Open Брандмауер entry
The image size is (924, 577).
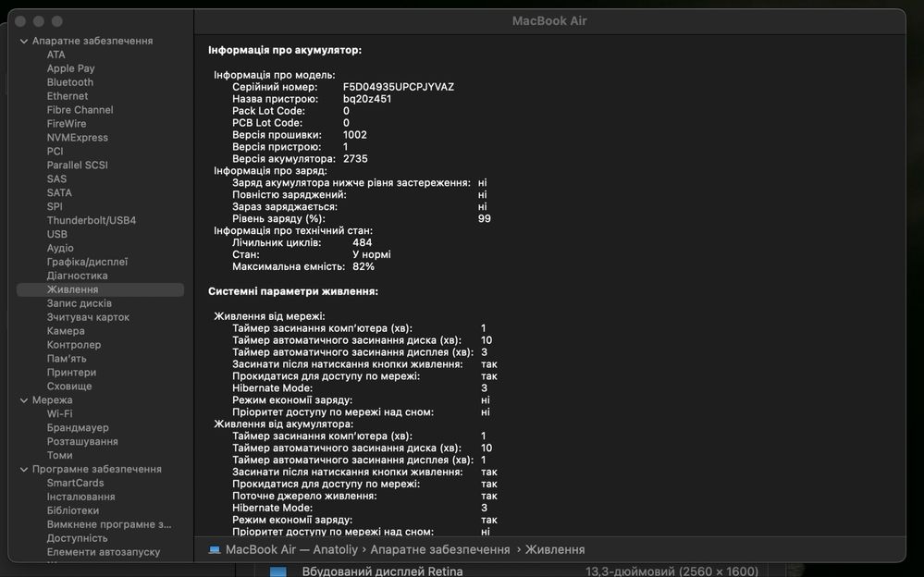(x=78, y=428)
